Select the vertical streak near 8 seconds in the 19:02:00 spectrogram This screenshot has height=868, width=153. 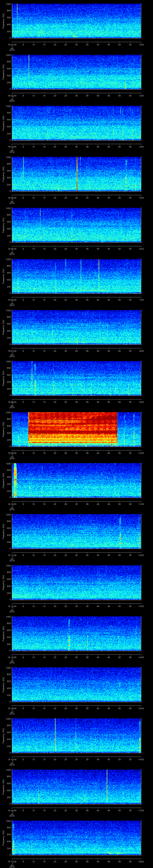(29, 66)
